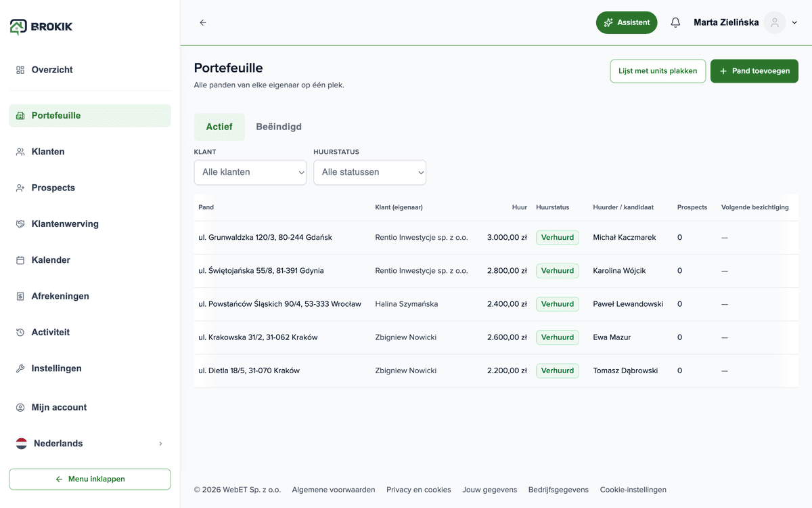The height and width of the screenshot is (508, 812).
Task: Expand the Marta Zielińska user menu chevron
Action: click(x=795, y=22)
